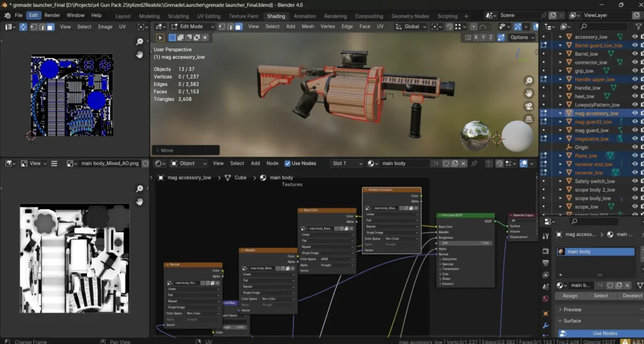Expand the Preview panel
This screenshot has width=644, height=344.
(572, 309)
